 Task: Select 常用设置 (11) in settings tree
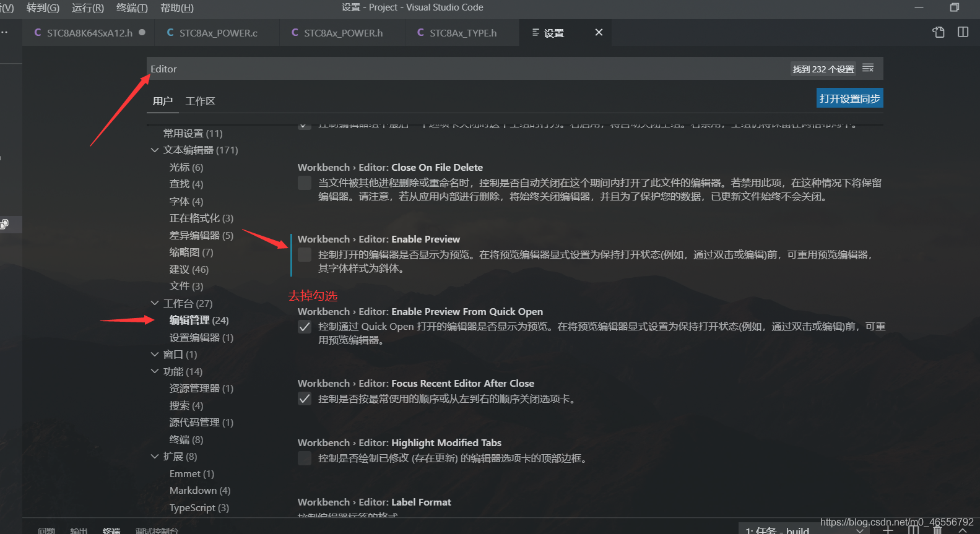(193, 133)
